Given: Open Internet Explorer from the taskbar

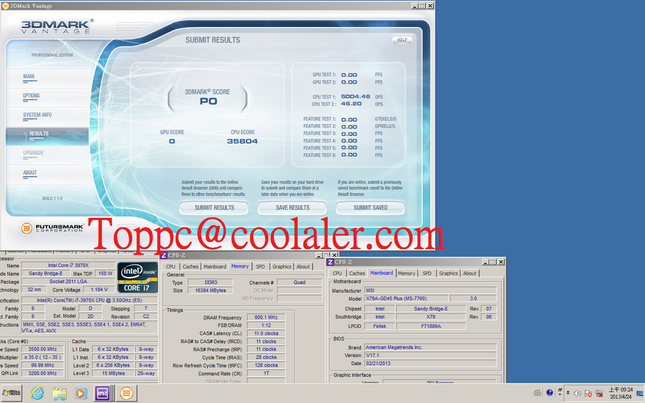Looking at the screenshot, I should [37, 394].
